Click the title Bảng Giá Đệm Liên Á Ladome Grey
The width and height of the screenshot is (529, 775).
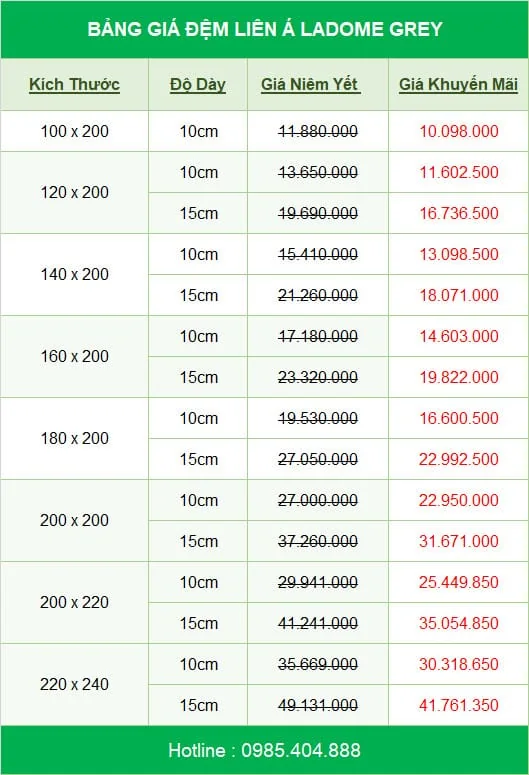(264, 29)
